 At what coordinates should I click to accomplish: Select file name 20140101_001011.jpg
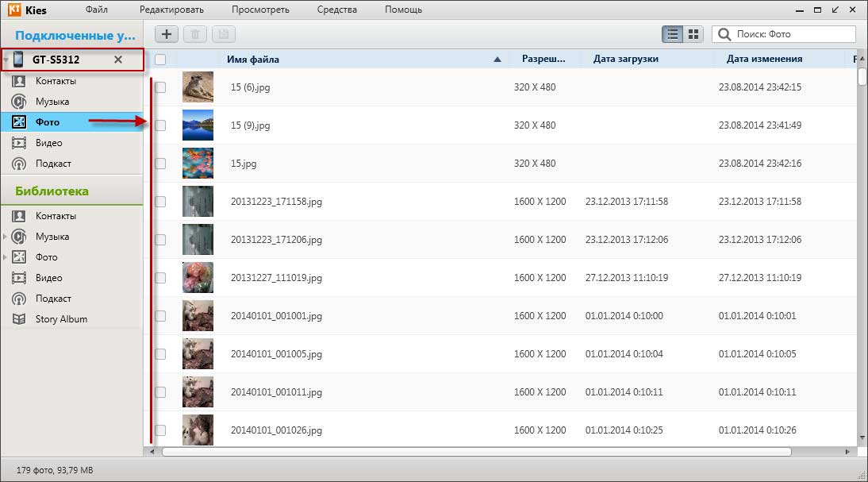(x=276, y=392)
